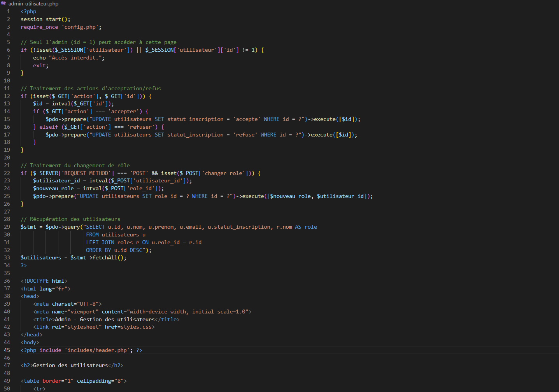Click the closing </head> tag
Image resolution: width=559 pixels, height=392 pixels.
[x=32, y=335]
